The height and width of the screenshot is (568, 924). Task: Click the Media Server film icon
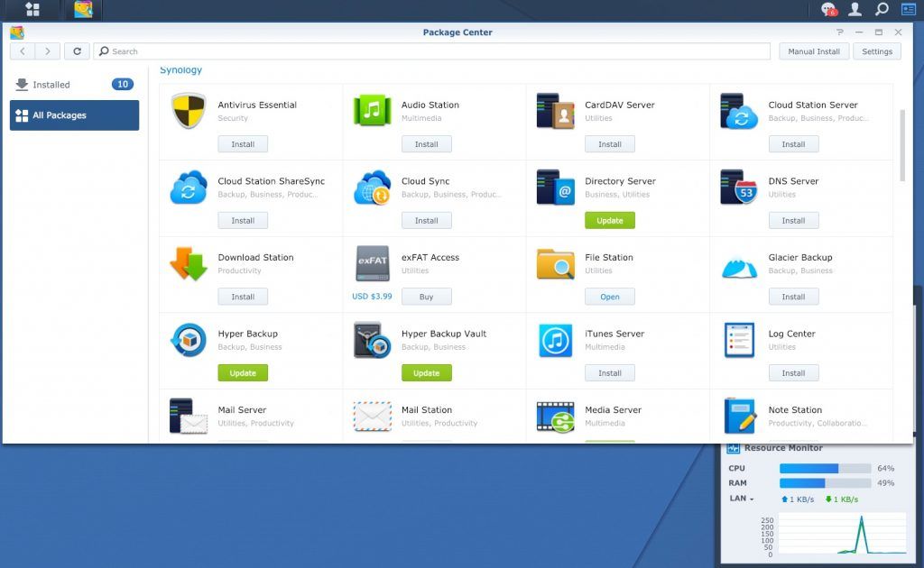[x=555, y=417]
